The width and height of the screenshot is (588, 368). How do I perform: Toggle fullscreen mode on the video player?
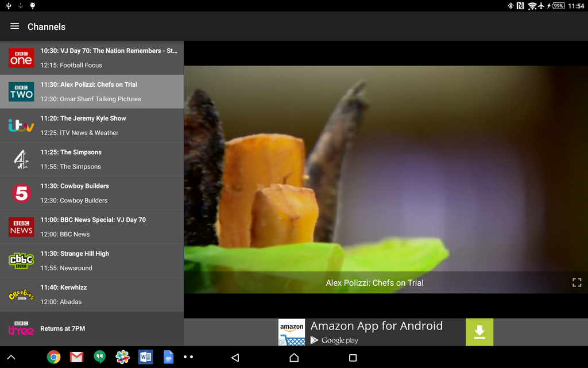(x=576, y=282)
